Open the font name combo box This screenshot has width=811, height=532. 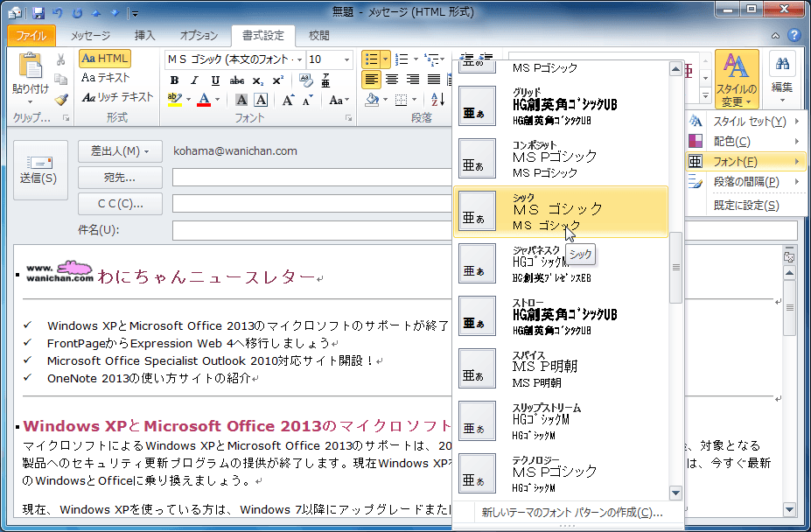click(234, 60)
